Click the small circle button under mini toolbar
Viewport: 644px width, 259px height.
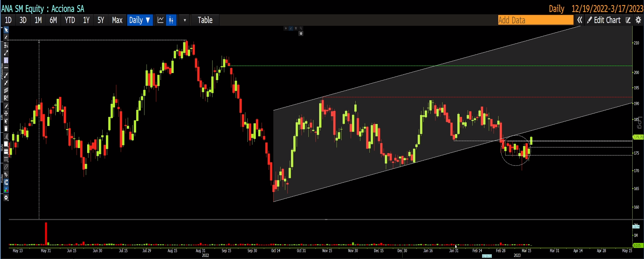point(301,34)
